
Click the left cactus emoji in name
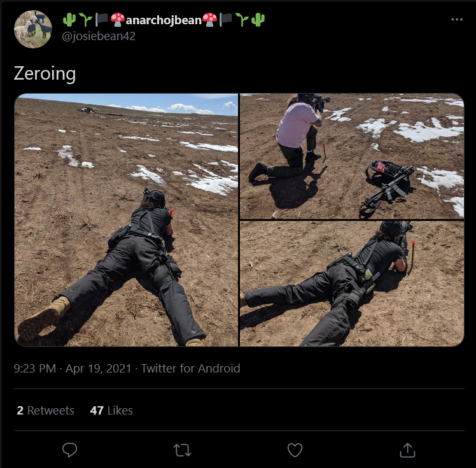pyautogui.click(x=69, y=20)
